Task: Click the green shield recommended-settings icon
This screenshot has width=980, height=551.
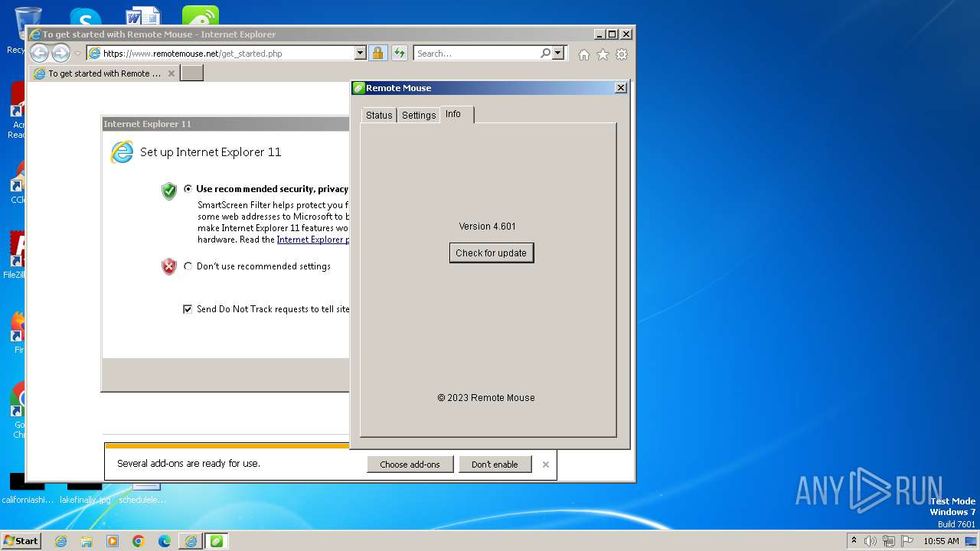Action: pos(169,191)
